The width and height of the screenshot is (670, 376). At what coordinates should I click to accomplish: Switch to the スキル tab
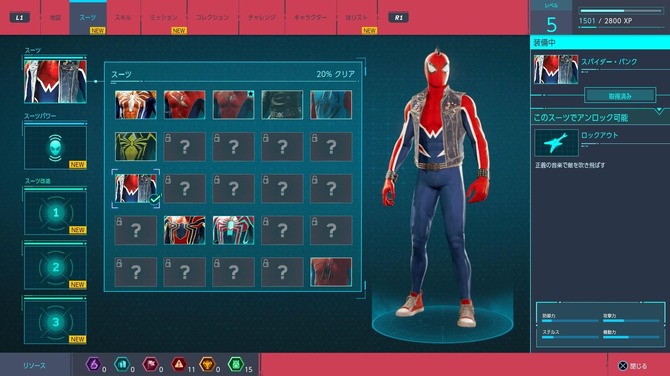[x=123, y=18]
